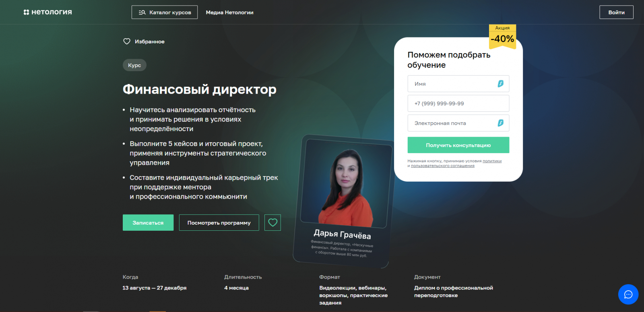Click the -40% Акция badge

[x=502, y=36]
